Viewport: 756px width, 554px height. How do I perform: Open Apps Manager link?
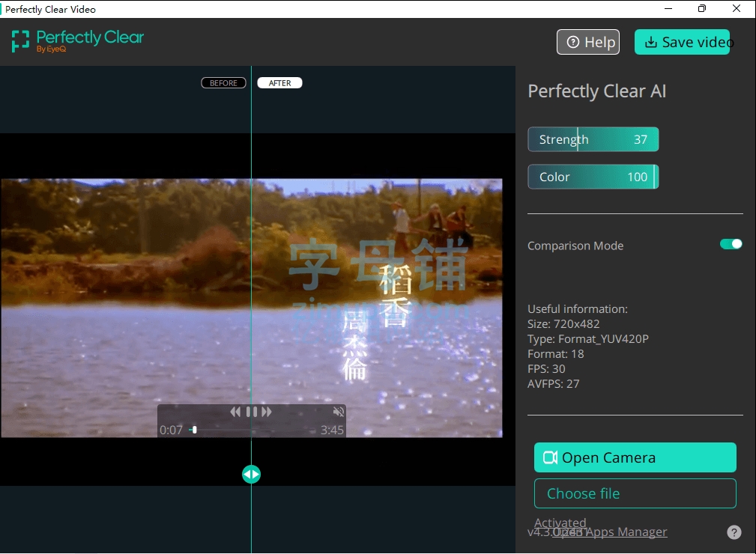[610, 532]
